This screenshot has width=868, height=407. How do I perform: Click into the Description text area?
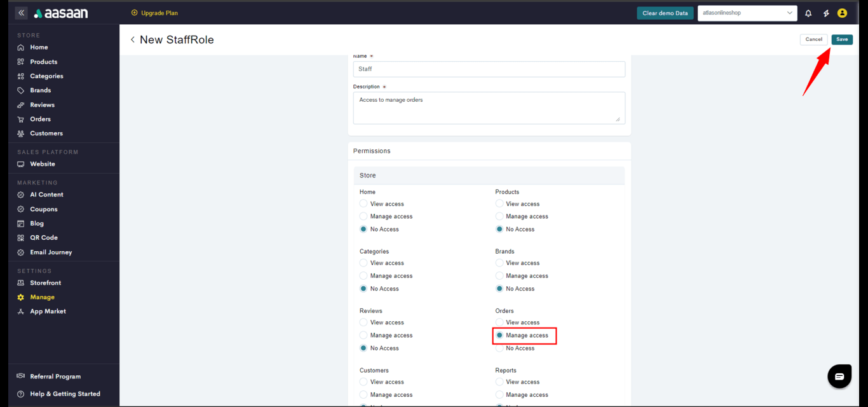(489, 108)
